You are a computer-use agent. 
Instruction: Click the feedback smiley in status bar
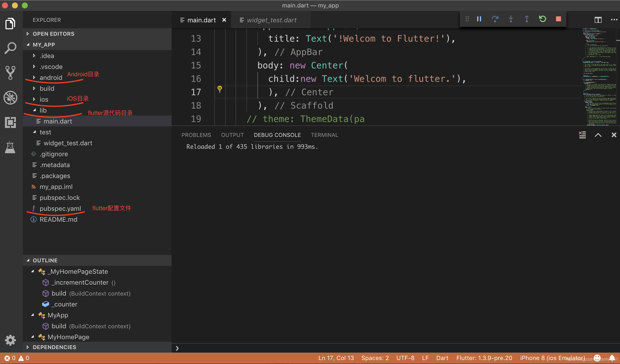point(597,358)
